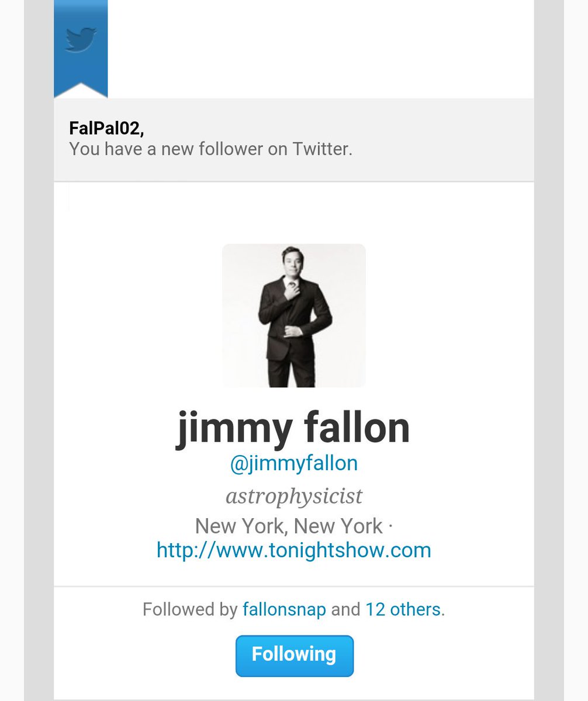Click the 'FalPal02,' greeting text
The width and height of the screenshot is (588, 701).
106,129
